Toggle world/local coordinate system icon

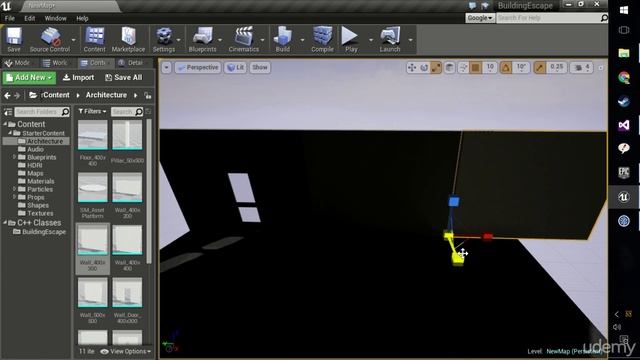[x=449, y=68]
